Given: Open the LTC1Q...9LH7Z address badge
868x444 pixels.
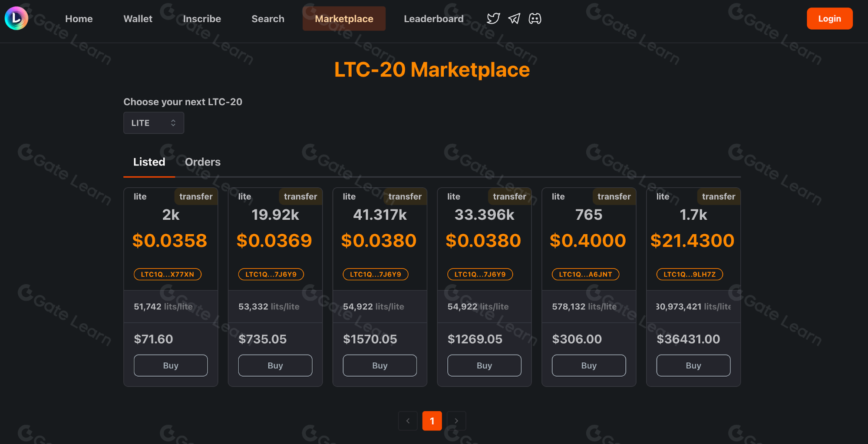Looking at the screenshot, I should coord(690,274).
